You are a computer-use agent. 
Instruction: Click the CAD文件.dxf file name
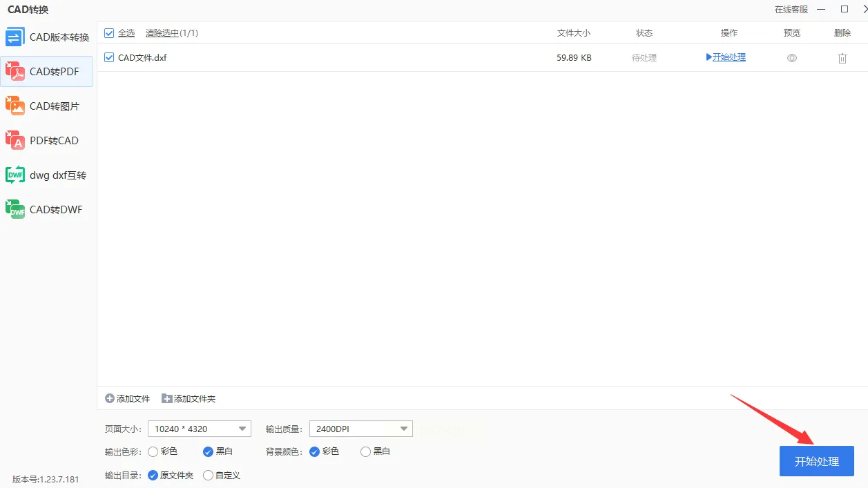click(x=142, y=58)
